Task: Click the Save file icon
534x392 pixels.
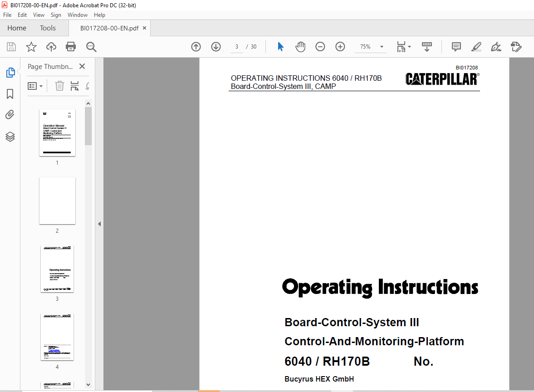Action: [x=11, y=47]
